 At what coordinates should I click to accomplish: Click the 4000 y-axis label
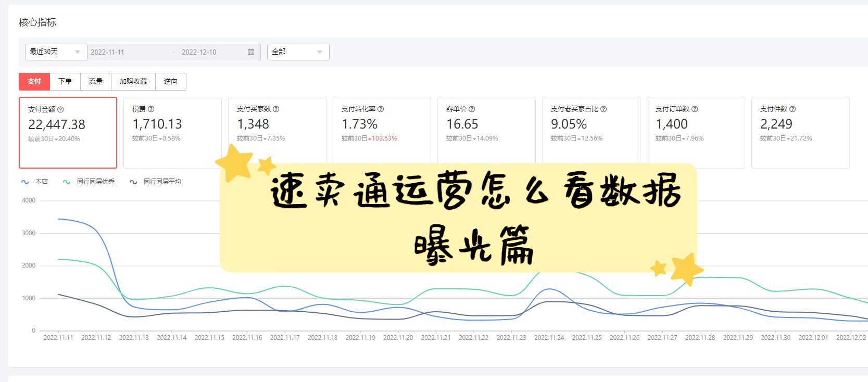pyautogui.click(x=29, y=200)
